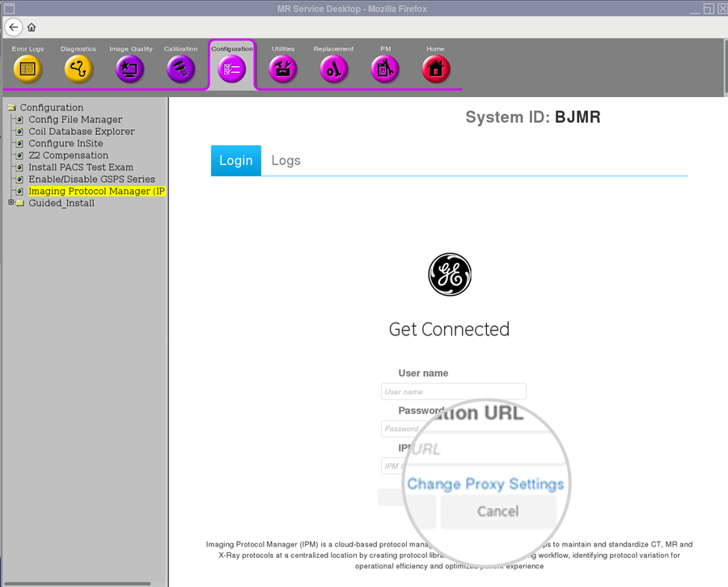The width and height of the screenshot is (728, 587).
Task: Open the Calibration section
Action: pyautogui.click(x=180, y=69)
